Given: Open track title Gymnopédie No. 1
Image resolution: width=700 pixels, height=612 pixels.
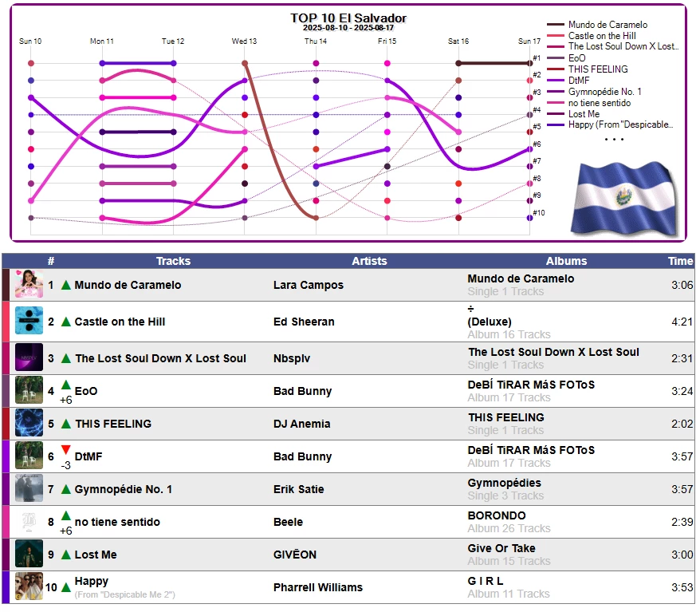Looking at the screenshot, I should pos(124,490).
